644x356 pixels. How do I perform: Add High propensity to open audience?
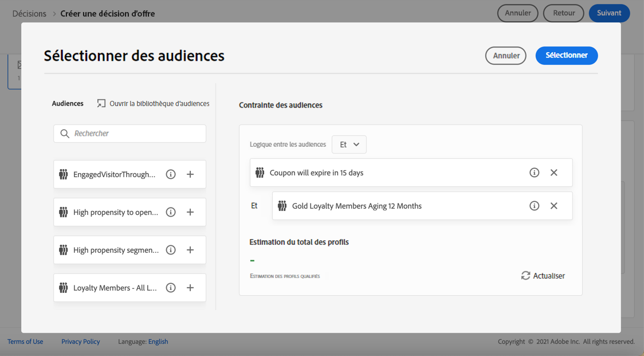pyautogui.click(x=190, y=212)
